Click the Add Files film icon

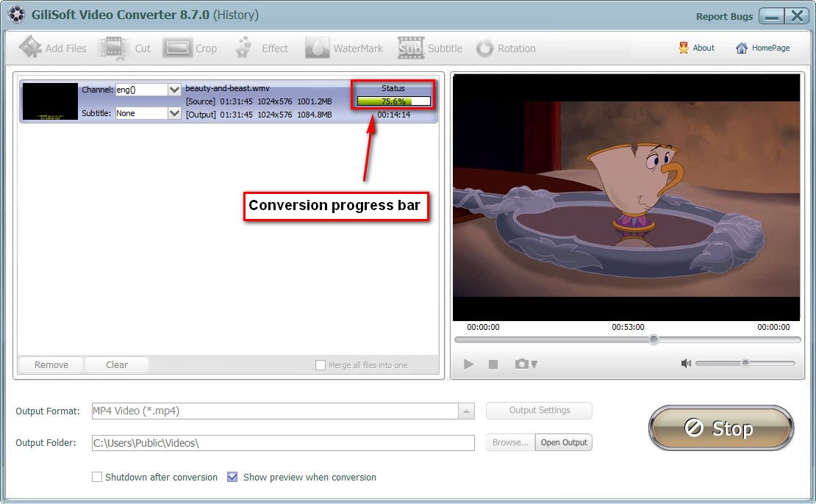click(30, 47)
